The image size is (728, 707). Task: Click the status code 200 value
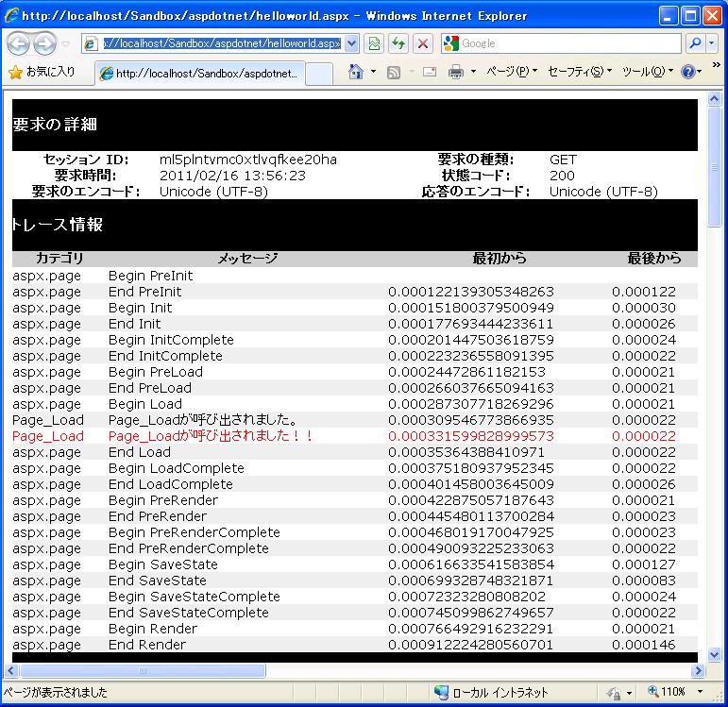point(562,176)
